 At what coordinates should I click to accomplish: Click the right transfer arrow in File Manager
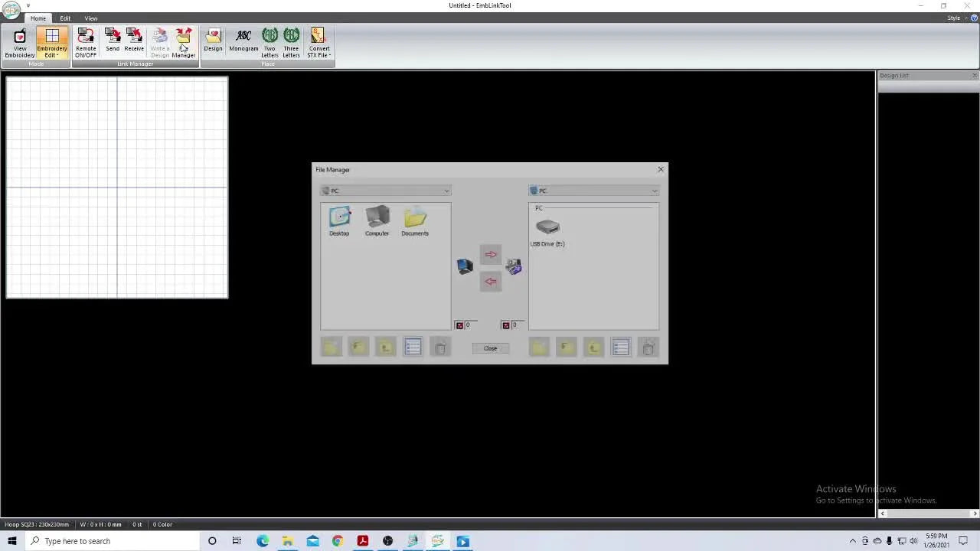tap(491, 254)
